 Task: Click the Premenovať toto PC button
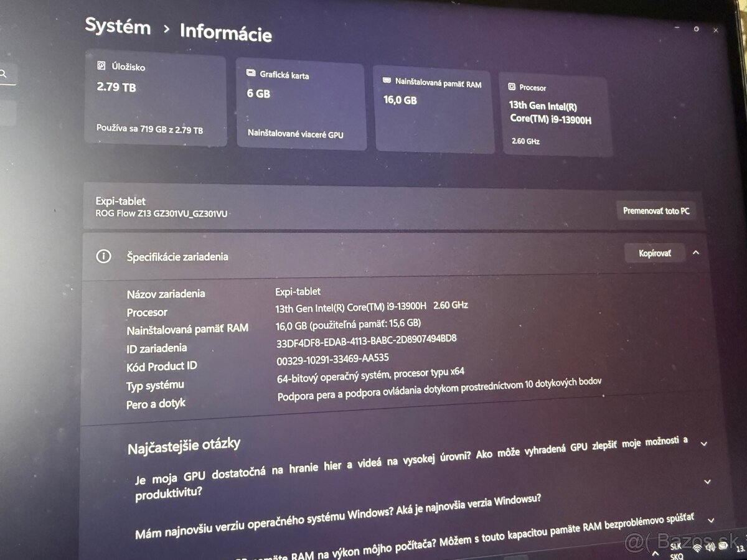click(x=657, y=210)
